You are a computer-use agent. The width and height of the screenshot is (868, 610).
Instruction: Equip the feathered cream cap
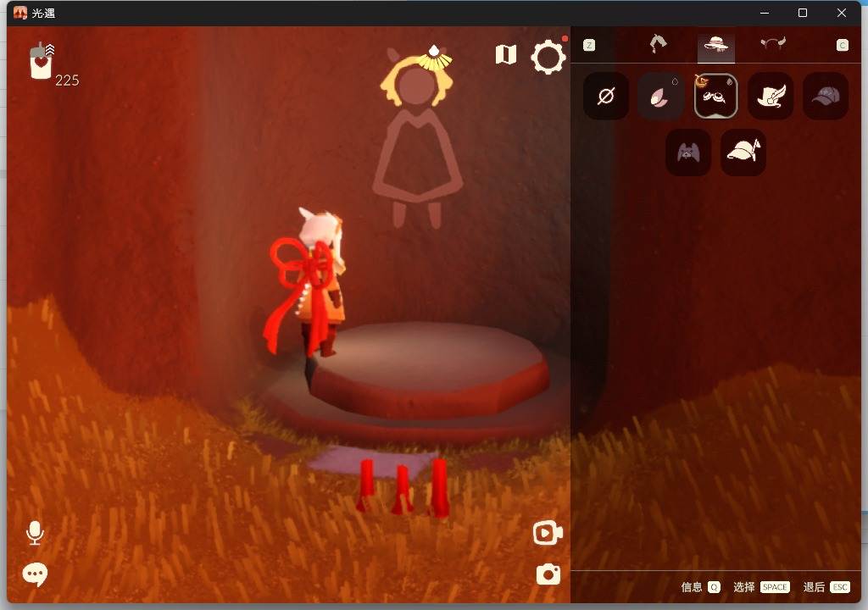tap(743, 152)
